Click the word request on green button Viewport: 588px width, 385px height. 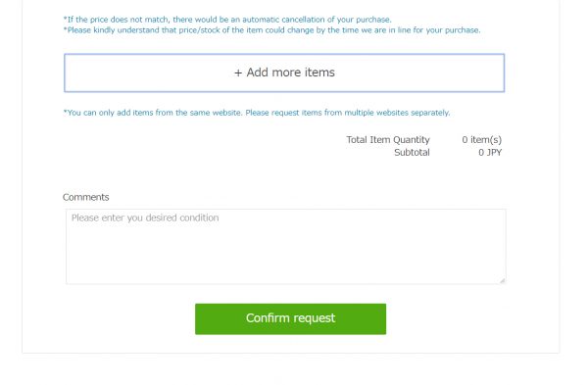pyautogui.click(x=314, y=318)
